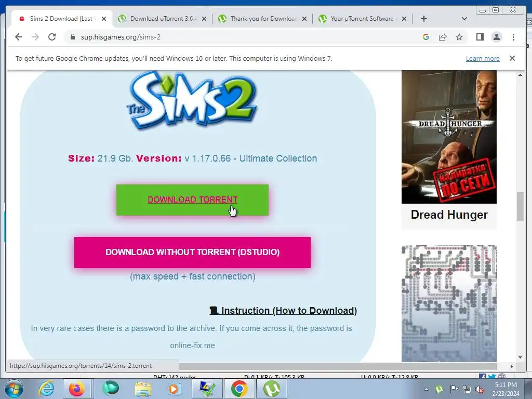Image resolution: width=532 pixels, height=399 pixels.
Task: Click the DOWNLOAD TORRENT button
Action: tap(192, 200)
